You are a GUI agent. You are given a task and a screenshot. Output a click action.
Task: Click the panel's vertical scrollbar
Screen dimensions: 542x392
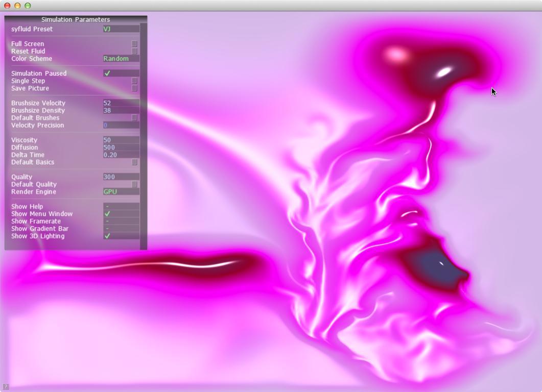point(144,133)
